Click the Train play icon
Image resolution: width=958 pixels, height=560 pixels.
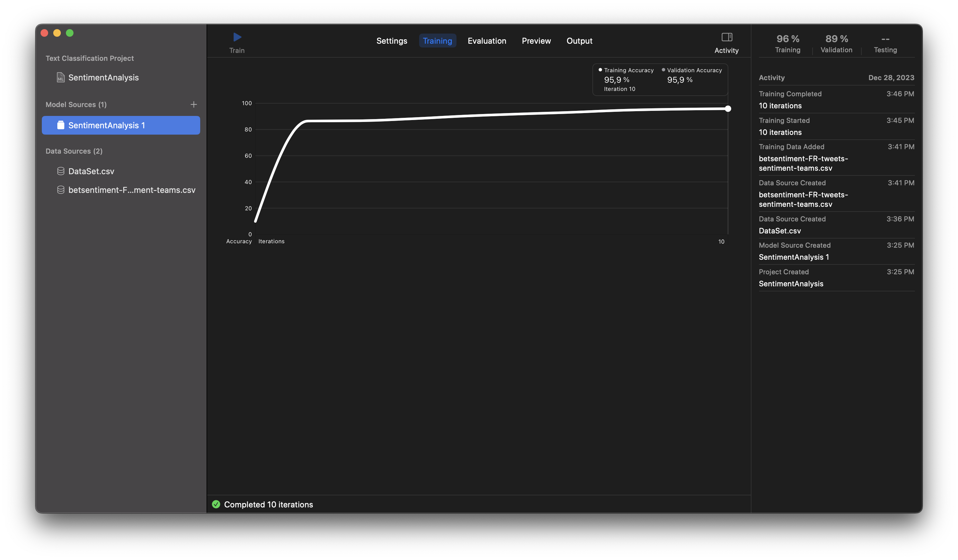point(237,37)
